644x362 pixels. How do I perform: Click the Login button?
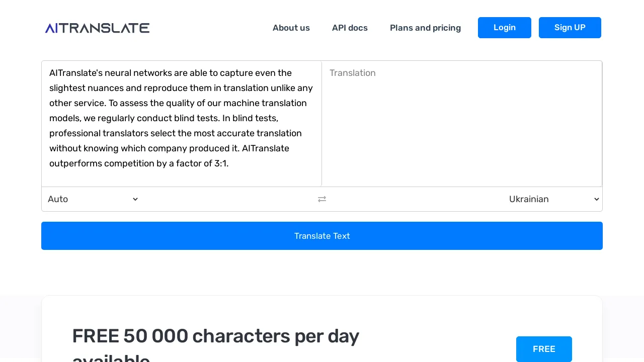point(504,28)
